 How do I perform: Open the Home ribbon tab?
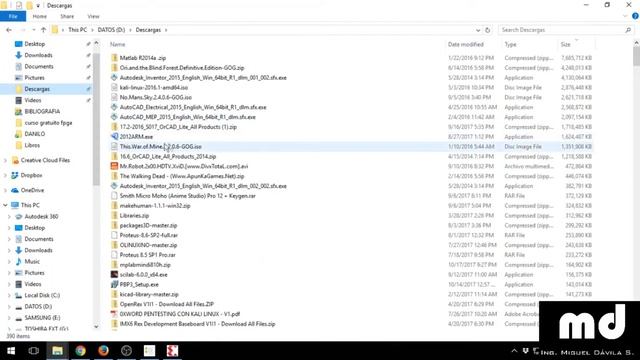pyautogui.click(x=40, y=16)
